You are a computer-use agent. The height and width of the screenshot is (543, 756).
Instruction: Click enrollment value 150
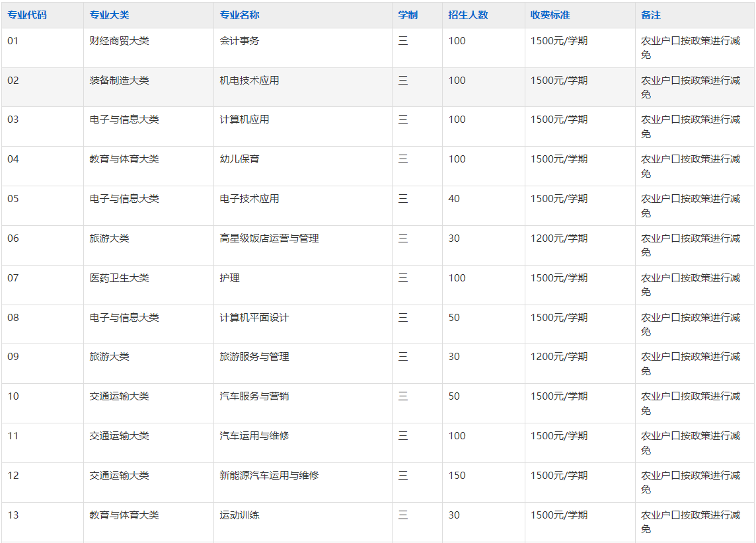(457, 475)
